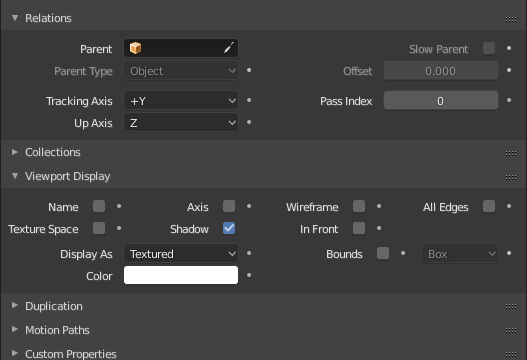Disable the Shadow checkbox
Image resolution: width=527 pixels, height=360 pixels.
[229, 228]
